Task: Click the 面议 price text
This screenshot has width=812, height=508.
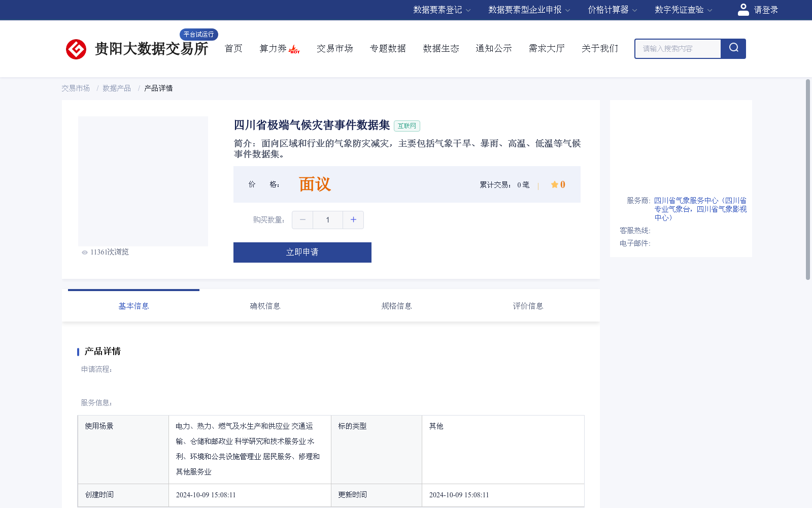Action: coord(315,184)
